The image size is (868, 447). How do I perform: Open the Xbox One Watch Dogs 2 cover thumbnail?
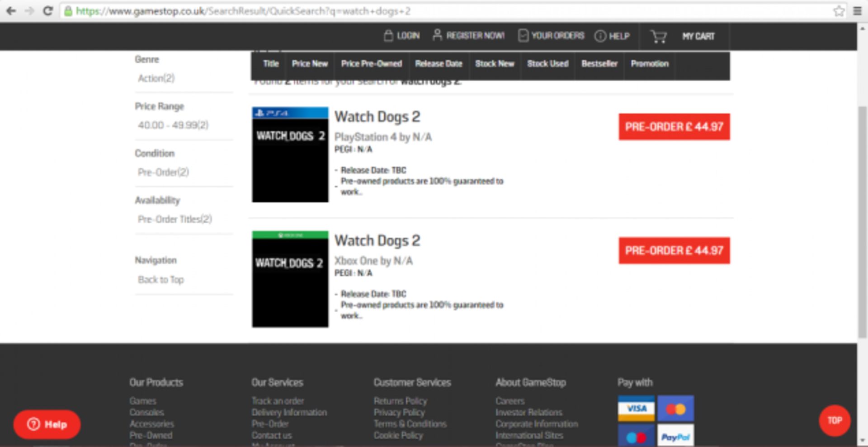tap(290, 279)
